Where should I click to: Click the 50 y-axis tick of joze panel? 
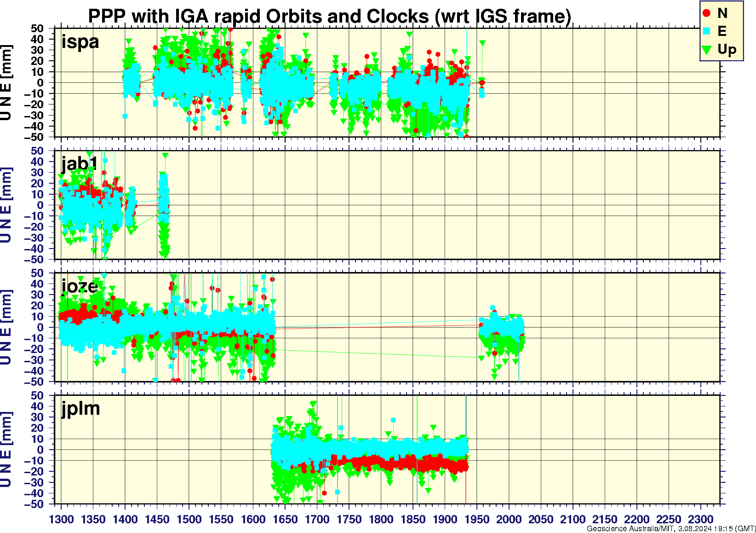point(38,273)
